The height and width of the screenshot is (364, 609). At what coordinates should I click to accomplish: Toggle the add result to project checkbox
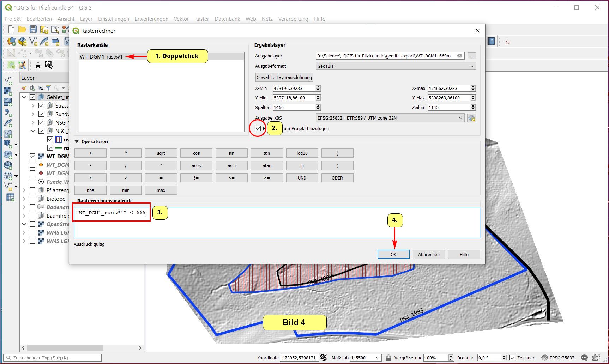(258, 129)
